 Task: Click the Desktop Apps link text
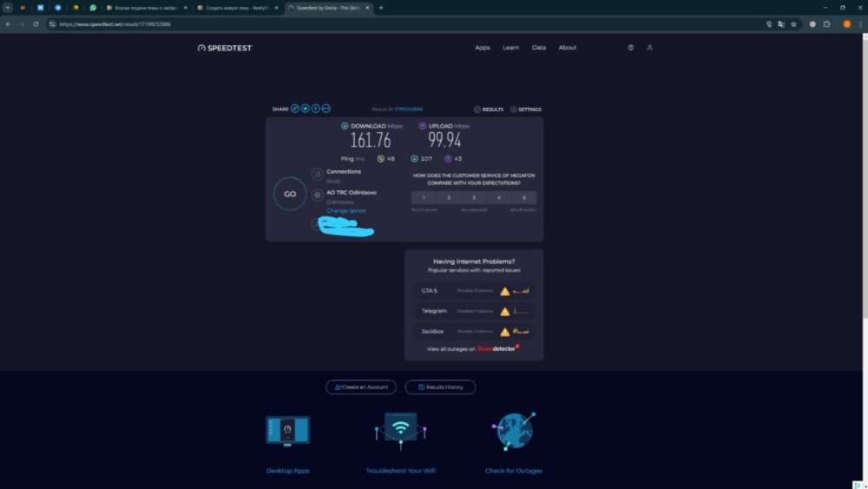[288, 471]
